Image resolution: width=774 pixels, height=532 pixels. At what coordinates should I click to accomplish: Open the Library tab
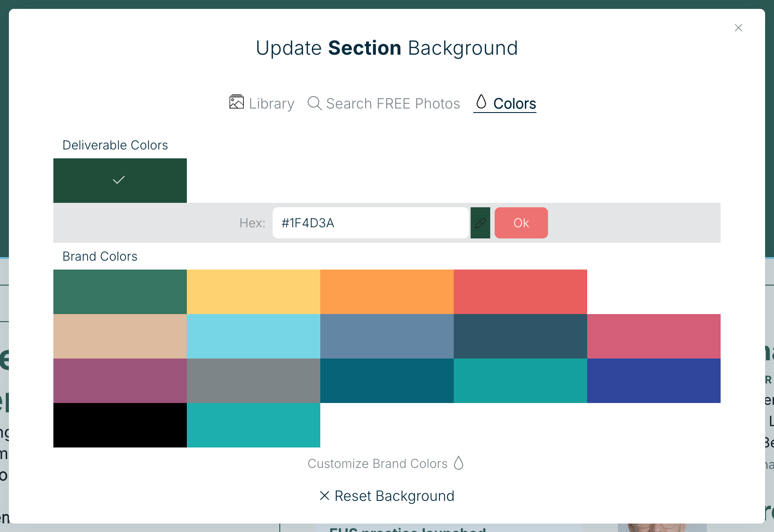coord(262,103)
